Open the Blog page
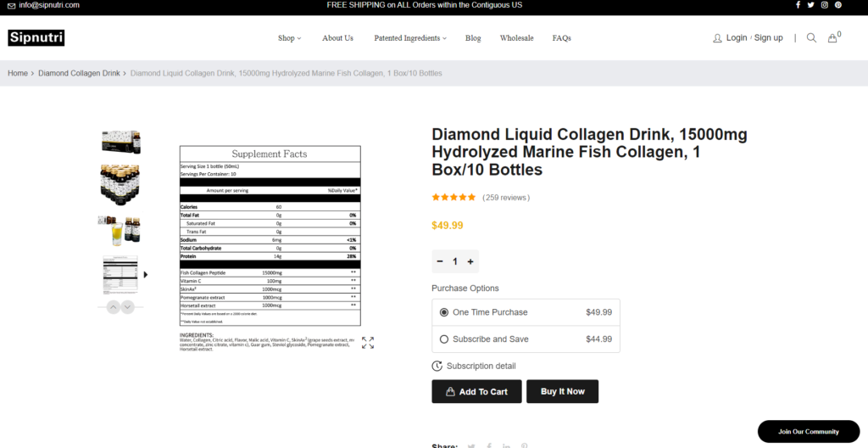Image resolution: width=868 pixels, height=448 pixels. click(473, 38)
